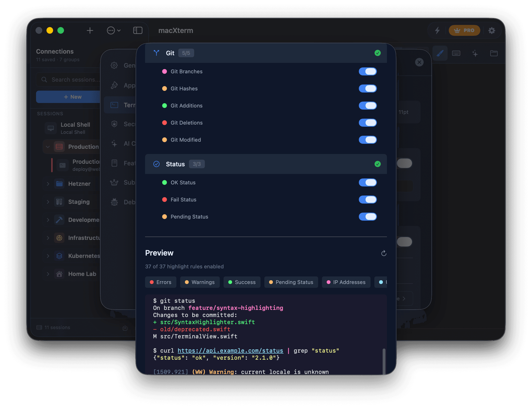Click the refresh icon next to Preview

pos(384,253)
